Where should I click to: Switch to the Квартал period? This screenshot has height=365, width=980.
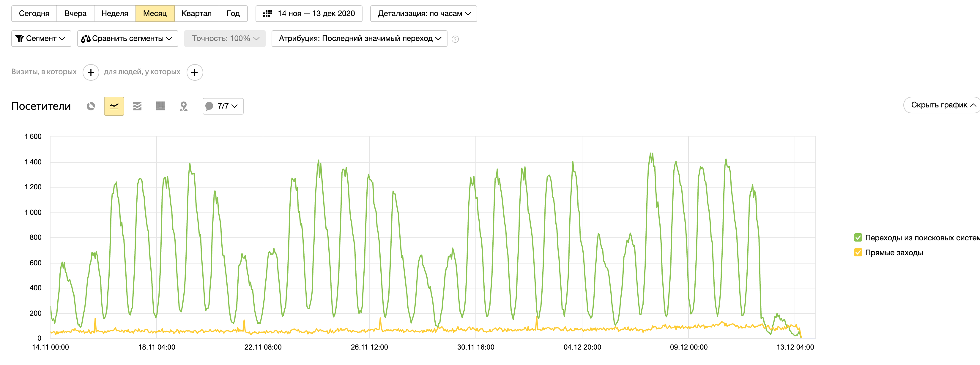click(196, 14)
